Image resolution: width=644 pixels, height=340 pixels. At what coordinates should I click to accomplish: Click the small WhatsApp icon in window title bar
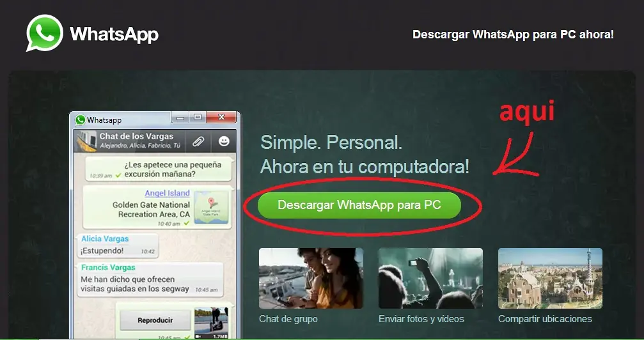80,120
